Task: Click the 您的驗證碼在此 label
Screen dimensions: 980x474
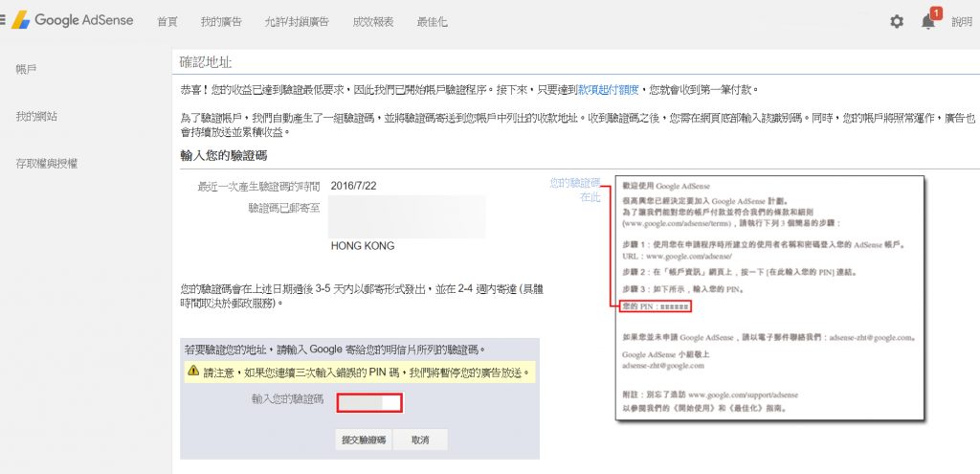Action: click(575, 190)
